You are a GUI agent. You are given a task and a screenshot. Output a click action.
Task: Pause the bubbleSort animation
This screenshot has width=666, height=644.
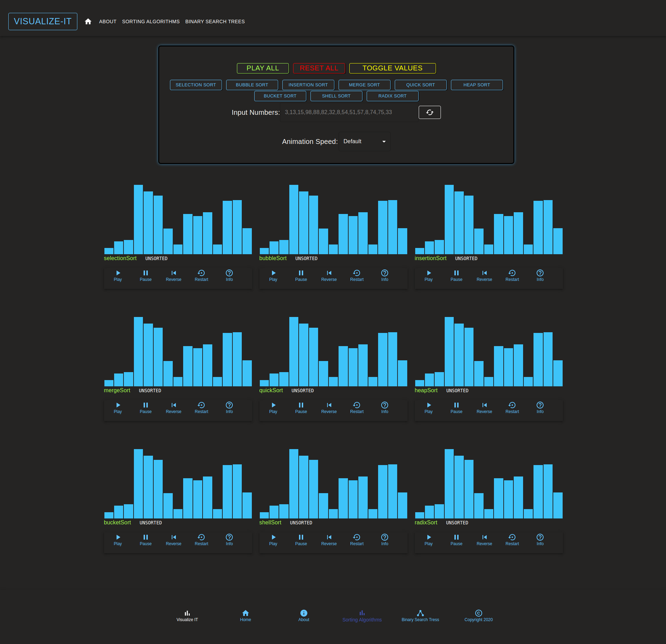click(301, 276)
